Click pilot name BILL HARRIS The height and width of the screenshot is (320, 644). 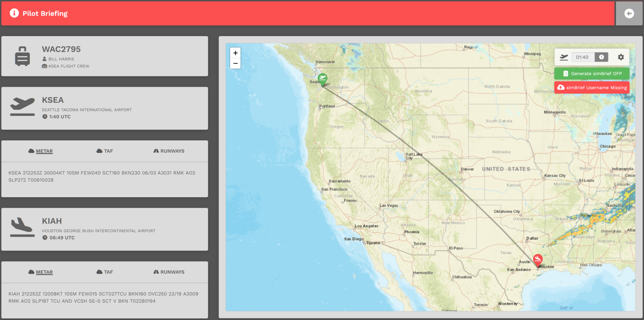[61, 59]
